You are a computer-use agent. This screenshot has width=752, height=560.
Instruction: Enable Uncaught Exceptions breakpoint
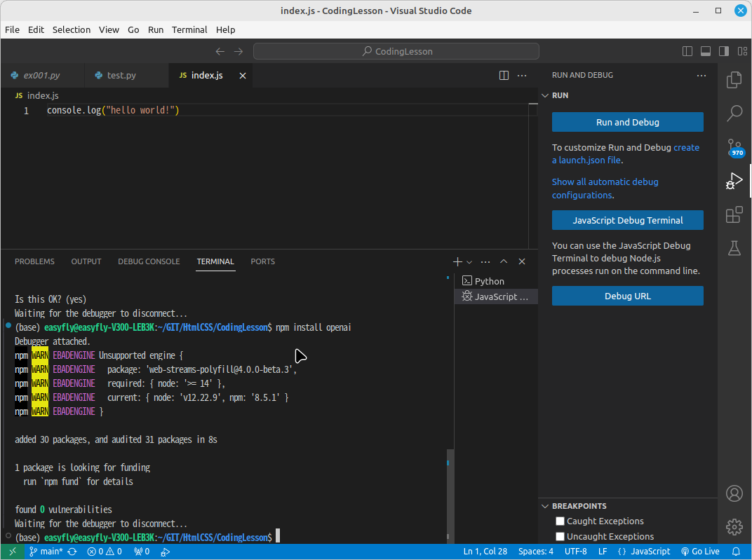(x=560, y=536)
